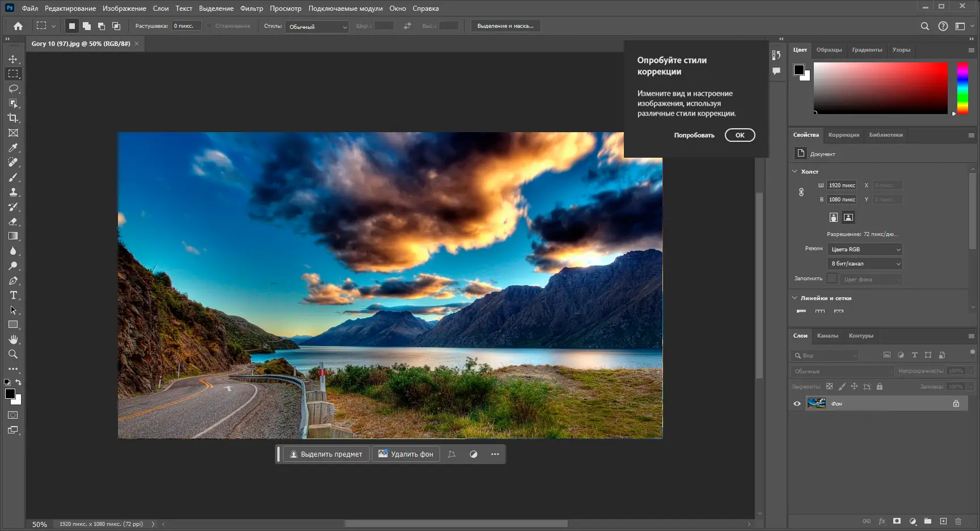Toggle landscape canvas orientation button
Screen dimensions: 980x531
848,217
